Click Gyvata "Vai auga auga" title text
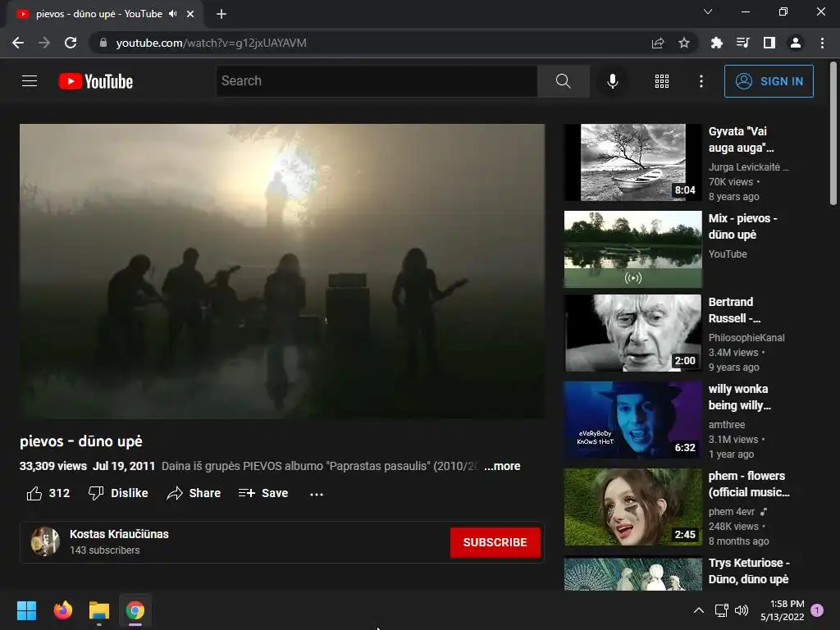Screen dimensions: 840x630 click(741, 139)
